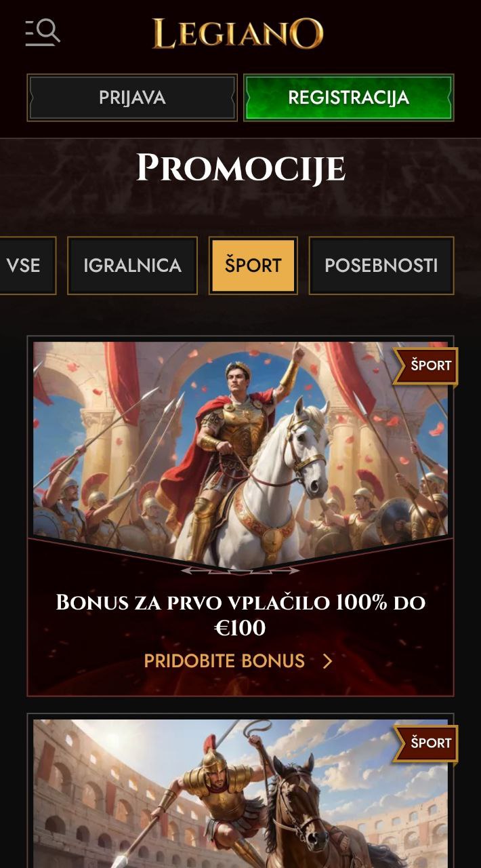This screenshot has height=868, width=481.
Task: Click the arrow ornament below emperor image
Action: (240, 570)
